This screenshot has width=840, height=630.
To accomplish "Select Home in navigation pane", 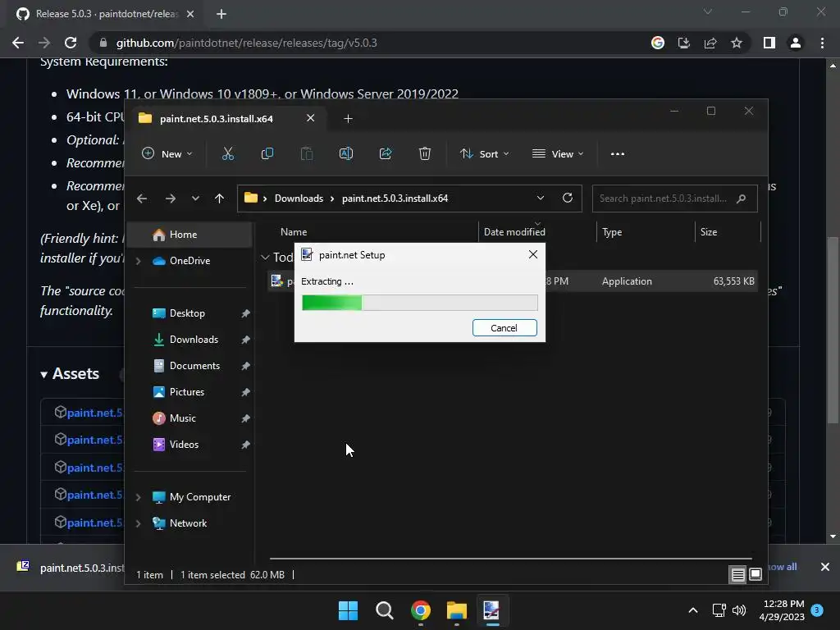I will (189, 235).
